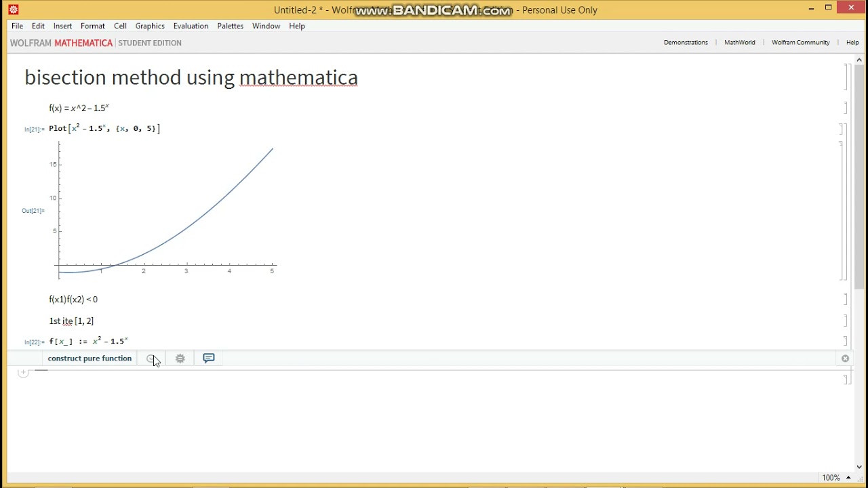Viewport: 868px width, 488px height.
Task: Open the Graphics menu
Action: pyautogui.click(x=150, y=26)
